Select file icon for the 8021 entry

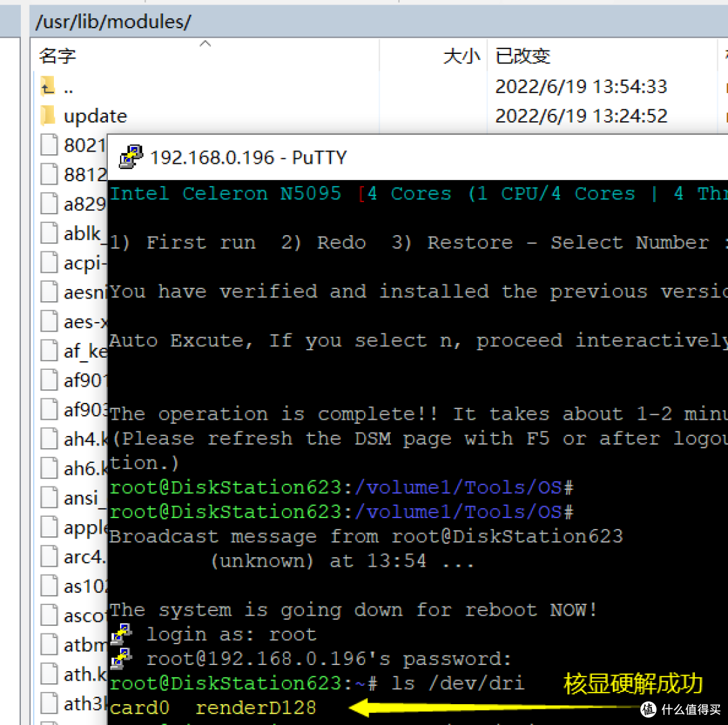point(49,144)
